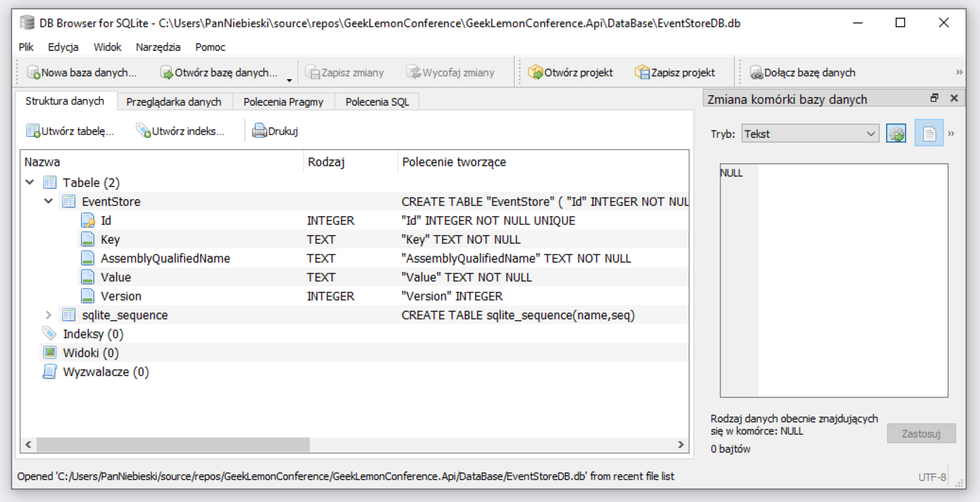Screen dimensions: 980x502
Task: Click the EventStore table icon
Action: pyautogui.click(x=69, y=202)
